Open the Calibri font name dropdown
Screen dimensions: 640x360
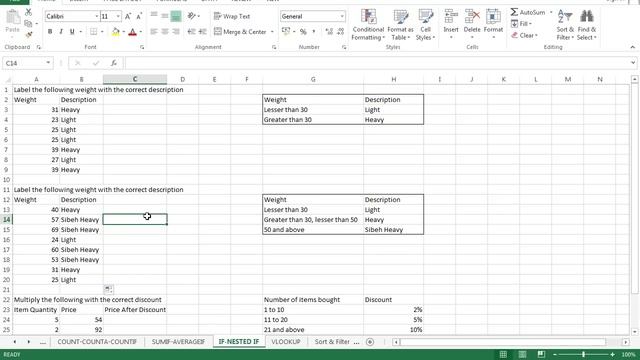(x=97, y=16)
